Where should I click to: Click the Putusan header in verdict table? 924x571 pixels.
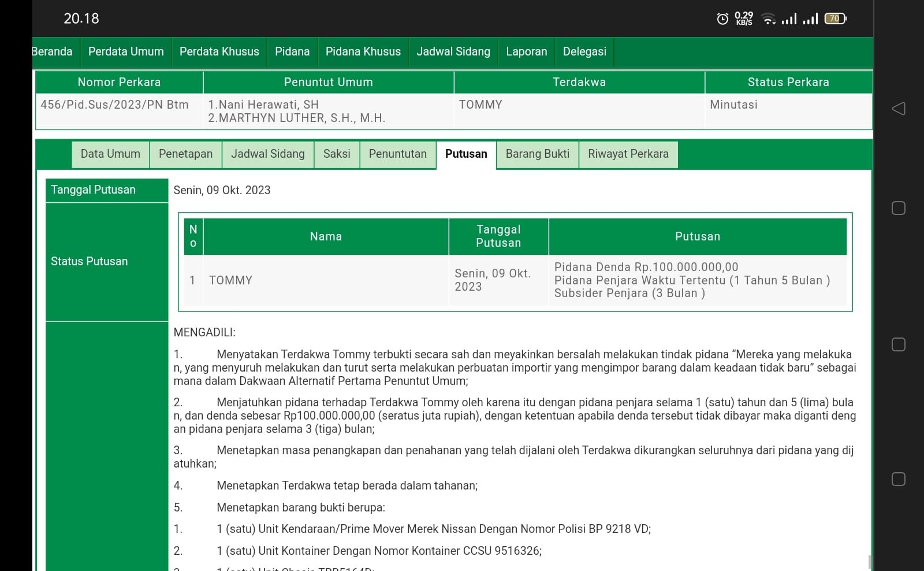[698, 236]
